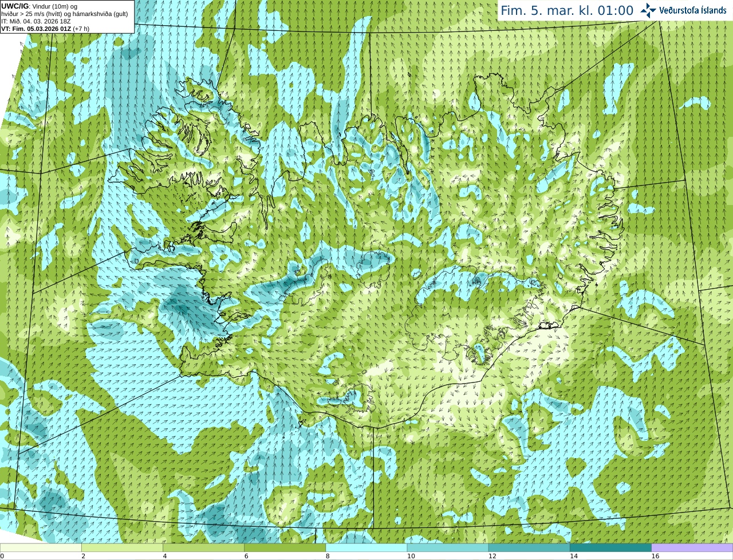Viewport: 733px width, 560px height.
Task: Select the lavender above-16 legend swatch
Action: point(692,548)
